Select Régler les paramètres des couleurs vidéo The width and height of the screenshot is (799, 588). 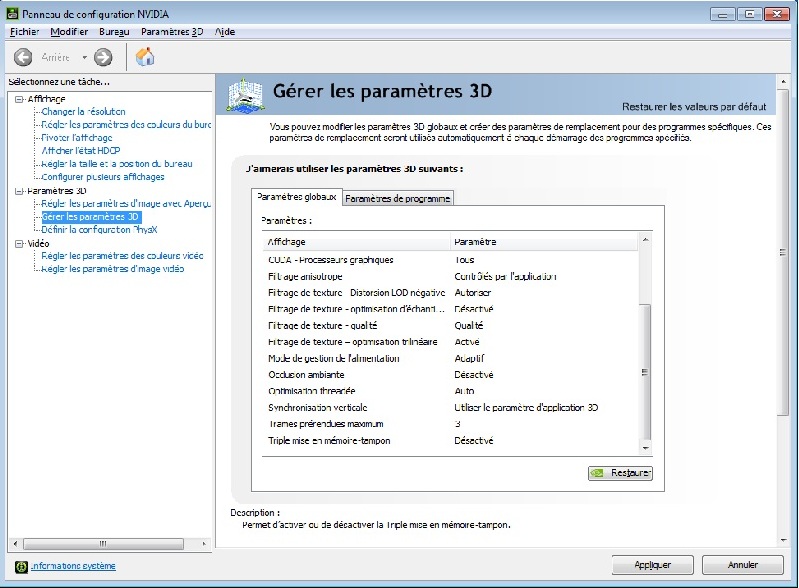(x=122, y=256)
